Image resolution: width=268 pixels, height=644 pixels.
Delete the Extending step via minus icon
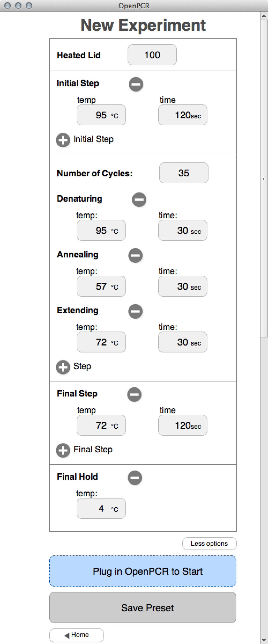[135, 311]
